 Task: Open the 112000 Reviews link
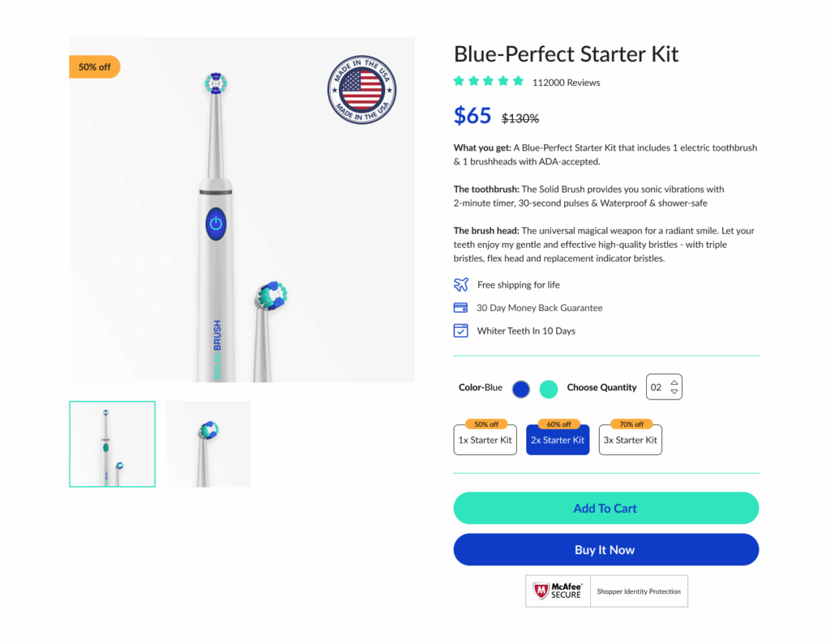point(566,83)
